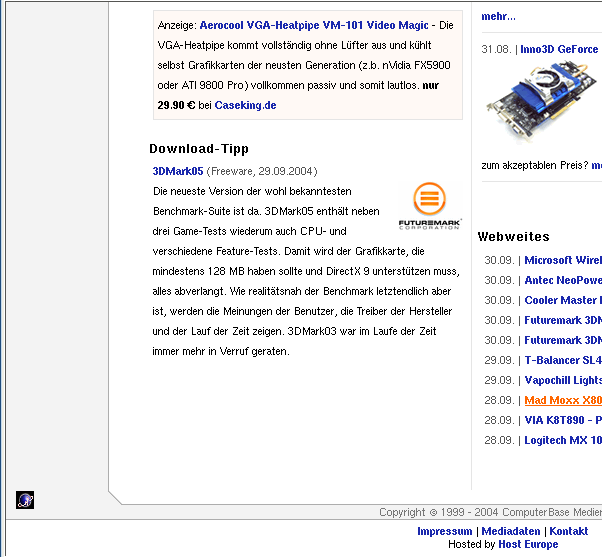Visit the Host Europe link
The height and width of the screenshot is (557, 602).
[x=528, y=544]
